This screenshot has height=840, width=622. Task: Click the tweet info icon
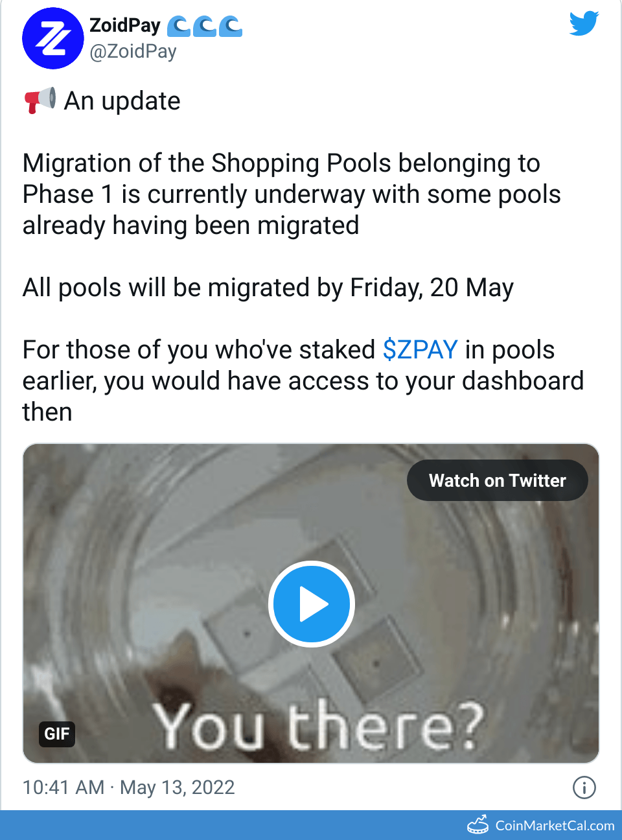point(584,787)
